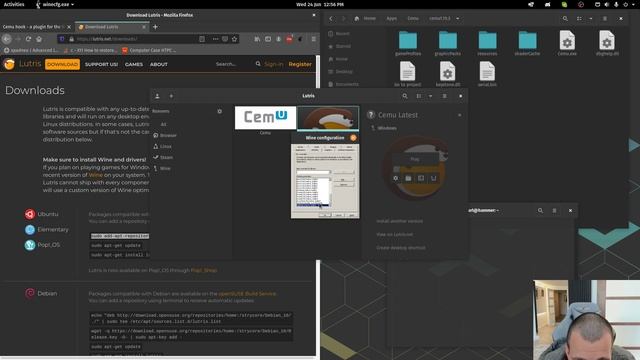Open file manager hamburger menu
Image resolution: width=640 pixels, height=360 pixels.
click(x=605, y=18)
